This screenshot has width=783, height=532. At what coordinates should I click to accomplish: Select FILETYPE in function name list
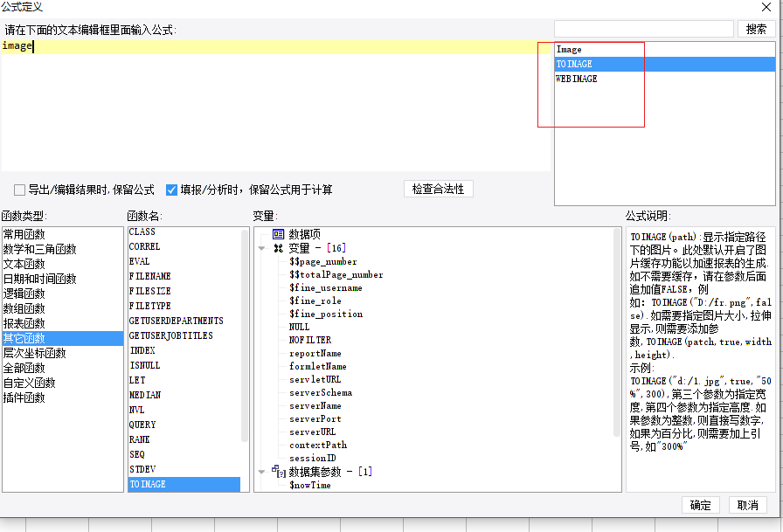[184, 306]
